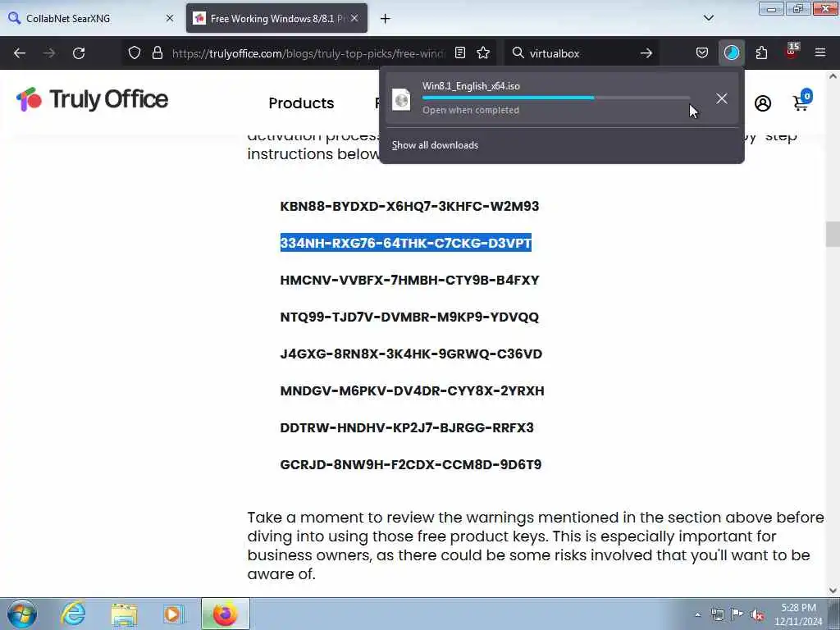Click key NTQ99-TJD7V-DVMBR-M9KP9-YDVQQ
The width and height of the screenshot is (840, 630).
[409, 317]
